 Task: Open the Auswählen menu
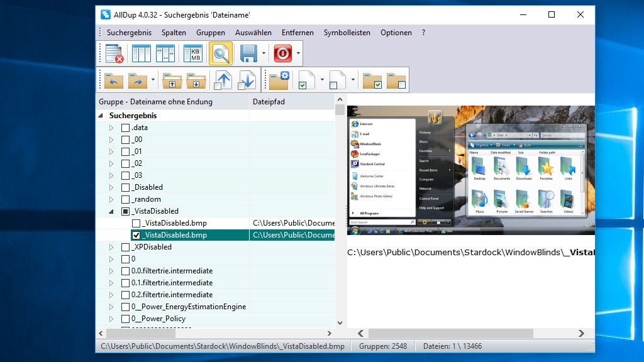[253, 33]
